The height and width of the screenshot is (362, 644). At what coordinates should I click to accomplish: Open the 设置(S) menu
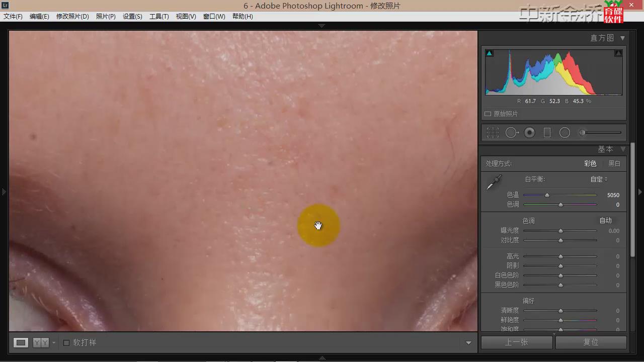pyautogui.click(x=132, y=16)
